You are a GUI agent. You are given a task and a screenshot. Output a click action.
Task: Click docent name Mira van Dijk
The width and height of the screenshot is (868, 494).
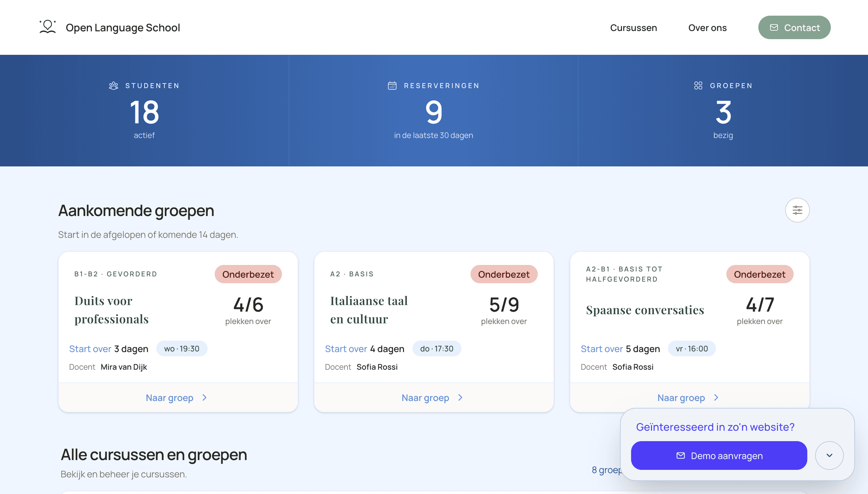[x=124, y=367]
